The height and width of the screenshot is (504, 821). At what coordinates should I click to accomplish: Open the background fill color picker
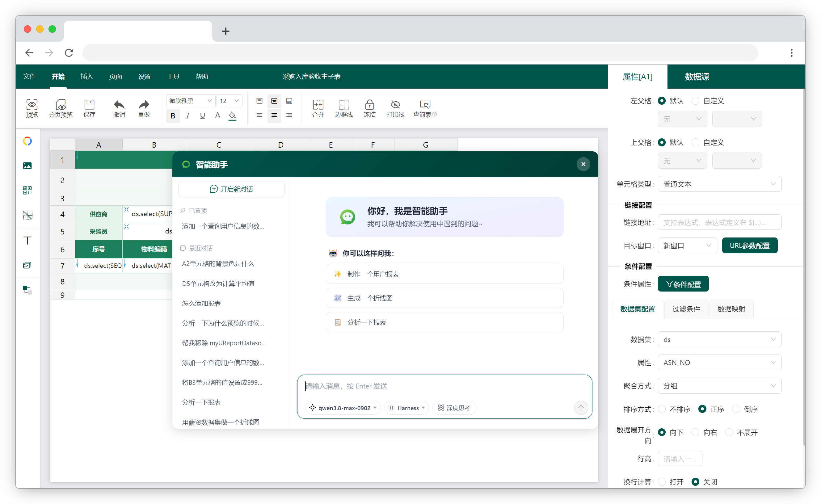coord(232,116)
